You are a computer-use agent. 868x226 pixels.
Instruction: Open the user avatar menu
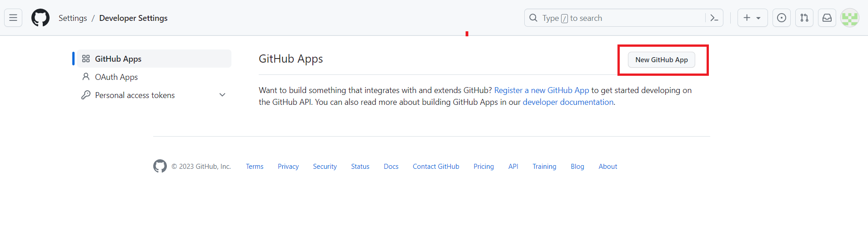point(850,18)
